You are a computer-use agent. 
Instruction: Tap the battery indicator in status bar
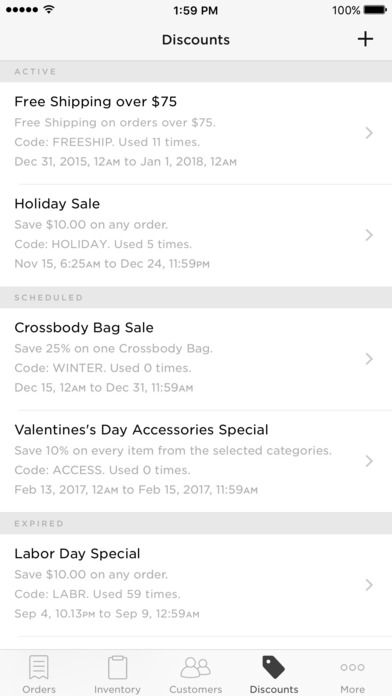point(375,10)
